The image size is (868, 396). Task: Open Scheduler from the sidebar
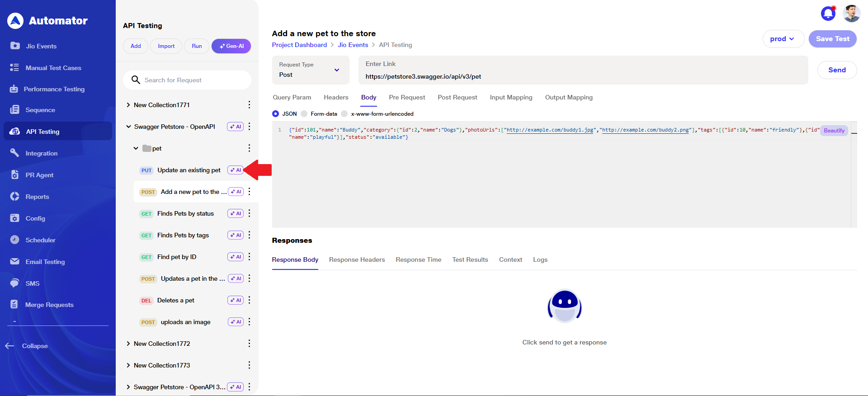[x=40, y=240]
